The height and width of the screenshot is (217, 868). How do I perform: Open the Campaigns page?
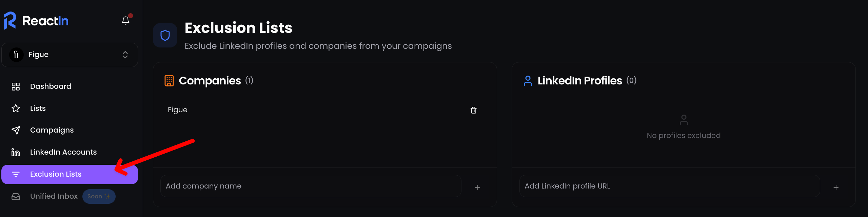tap(52, 130)
